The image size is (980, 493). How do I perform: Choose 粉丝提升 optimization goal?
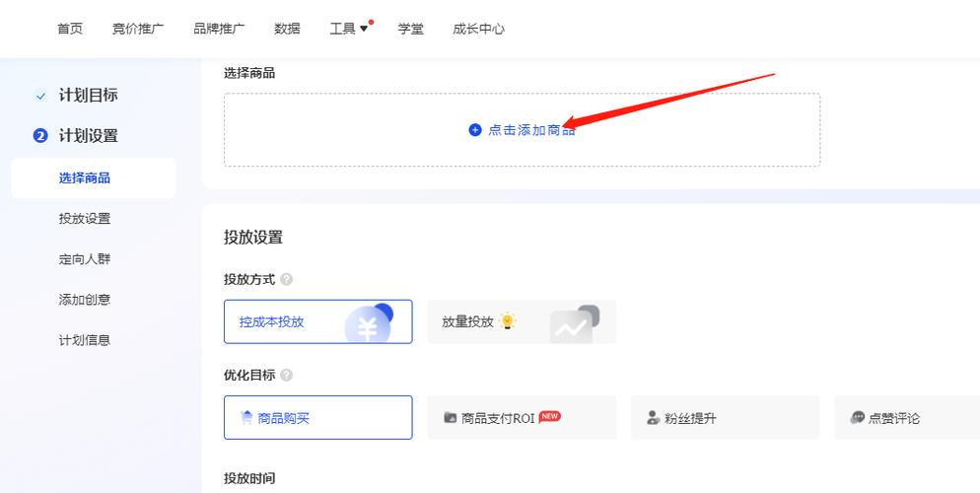(x=725, y=417)
